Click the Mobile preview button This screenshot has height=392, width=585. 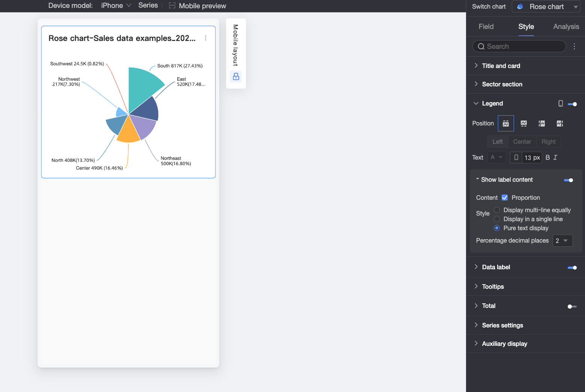coord(198,6)
